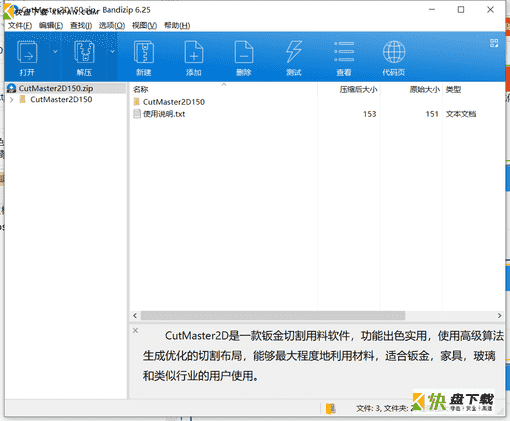Click the right arrow of the horizontal scrollbar

pyautogui.click(x=499, y=315)
